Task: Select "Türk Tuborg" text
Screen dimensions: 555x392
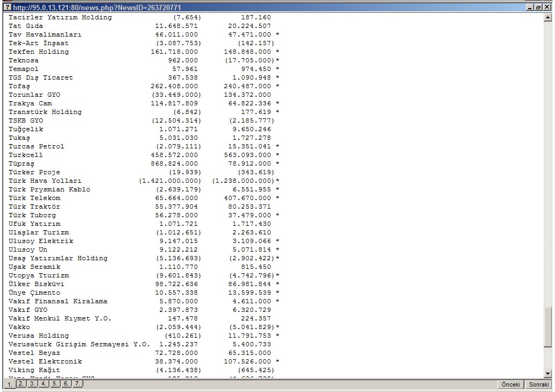Action: point(32,215)
